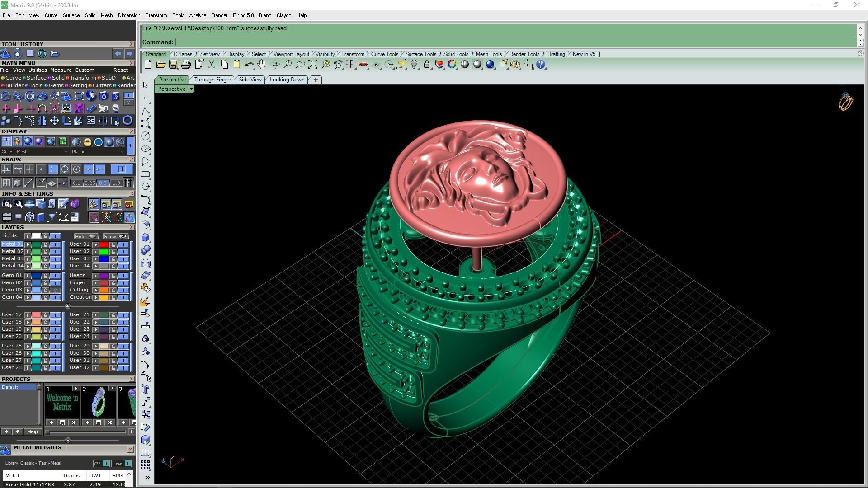Viewport: 868px width, 488px height.
Task: Click the Zoom Extents icon
Action: pos(312,65)
